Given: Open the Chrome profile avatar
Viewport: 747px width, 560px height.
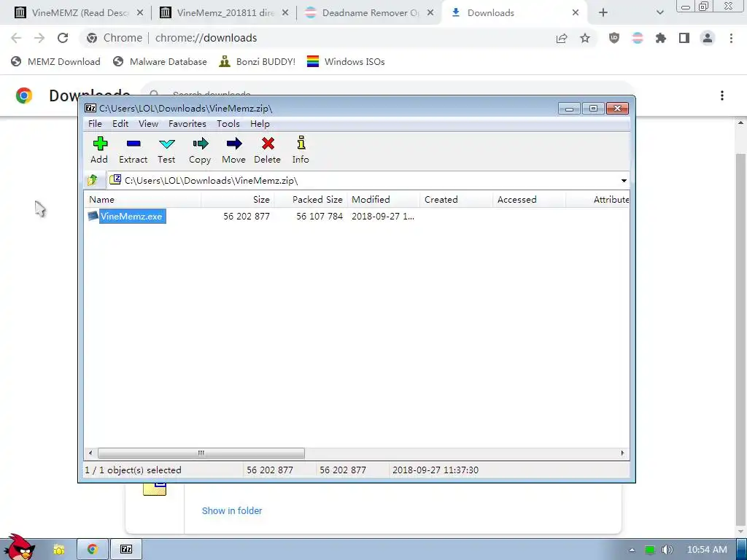Looking at the screenshot, I should click(708, 38).
